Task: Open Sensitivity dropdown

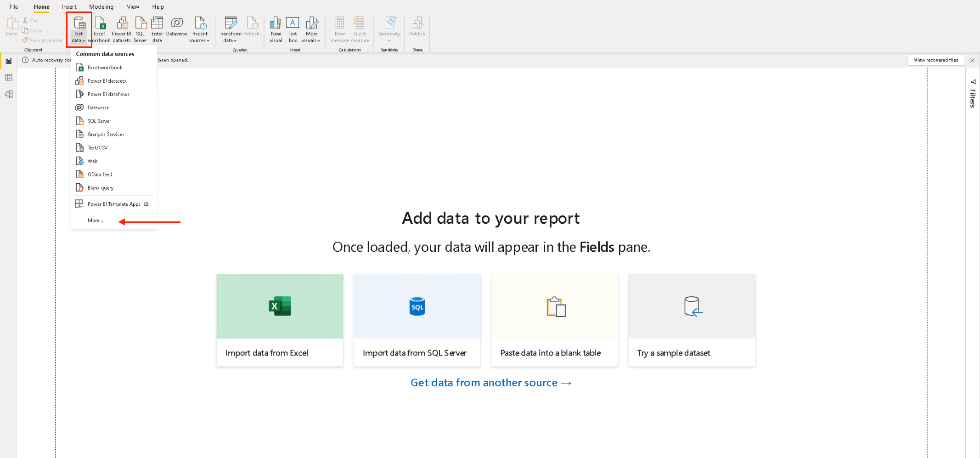Action: (x=389, y=29)
